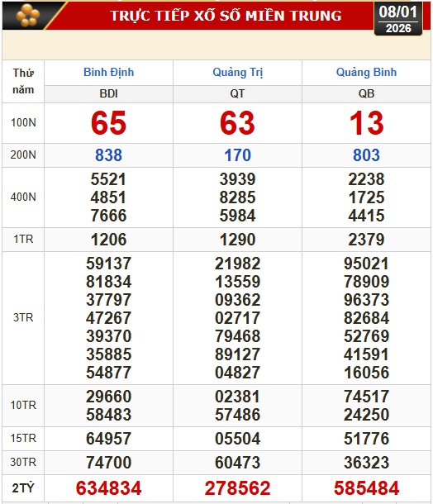
Task: Click Quảng Bình 100N result 13
Action: (x=366, y=123)
